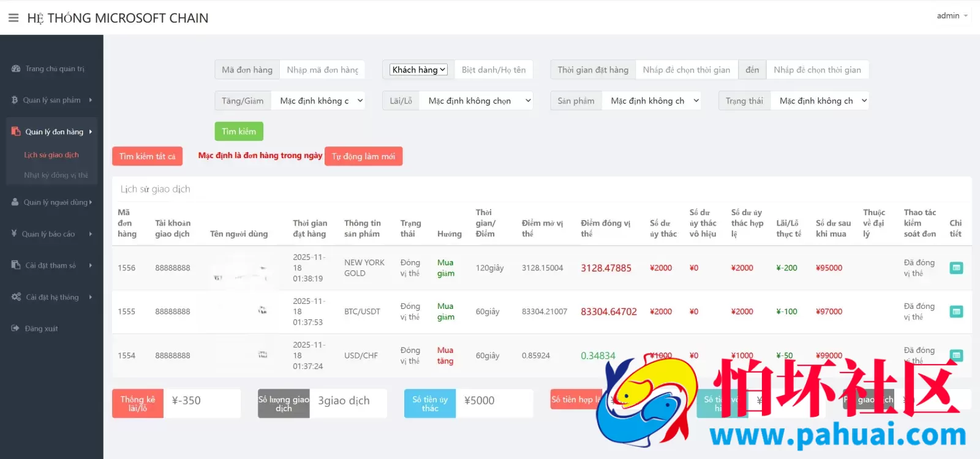Click closing point 83304.64702 value

tap(609, 311)
